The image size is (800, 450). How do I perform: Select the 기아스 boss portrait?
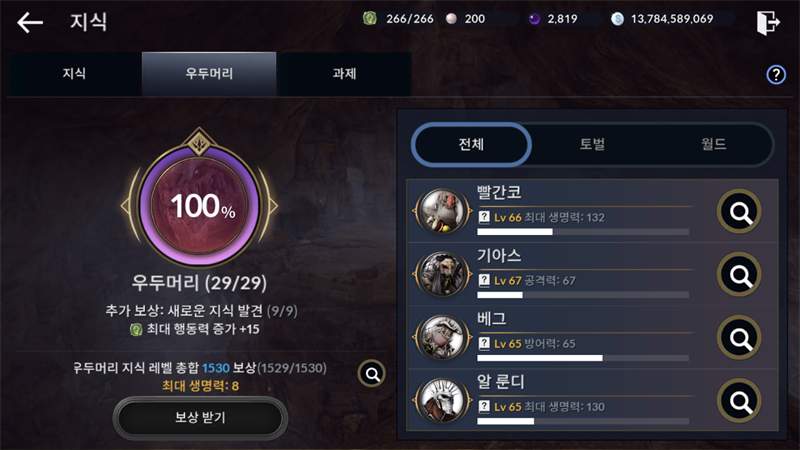point(443,274)
